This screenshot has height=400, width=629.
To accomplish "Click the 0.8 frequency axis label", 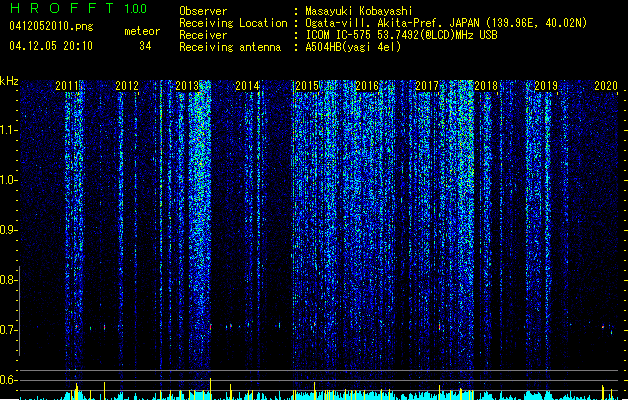I will pos(8,280).
